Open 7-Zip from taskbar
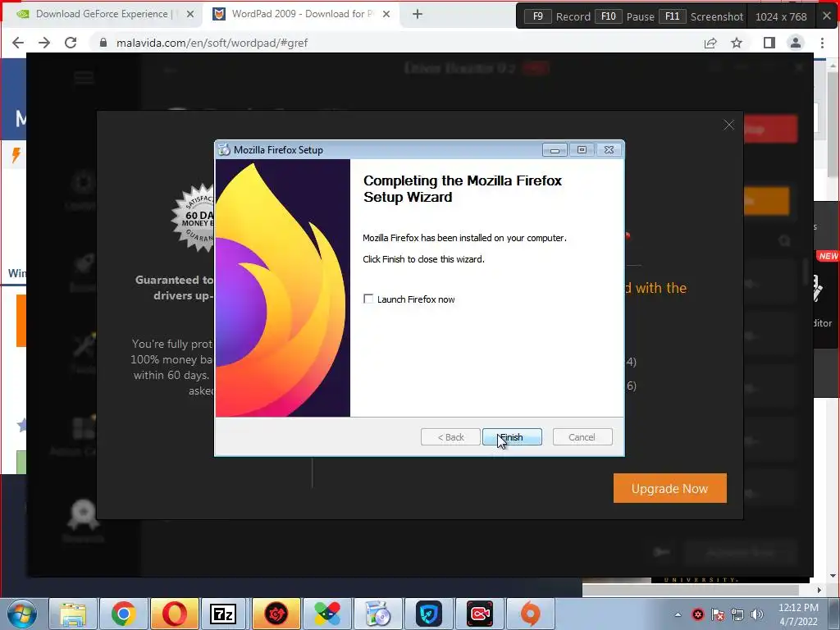This screenshot has height=630, width=840. pos(223,614)
